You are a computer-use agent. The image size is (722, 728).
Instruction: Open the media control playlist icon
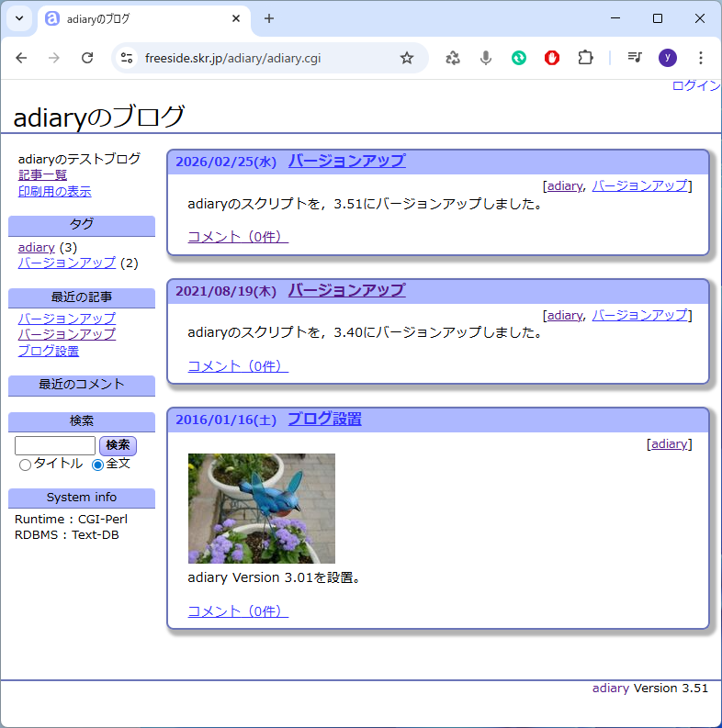pos(635,58)
